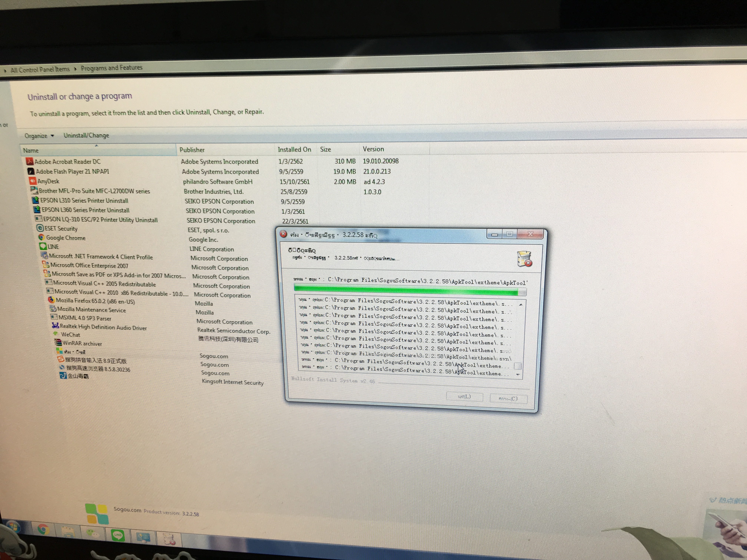Viewport: 747px width, 560px height.
Task: Click the Mozilla Maintenance Service icon
Action: click(x=53, y=309)
